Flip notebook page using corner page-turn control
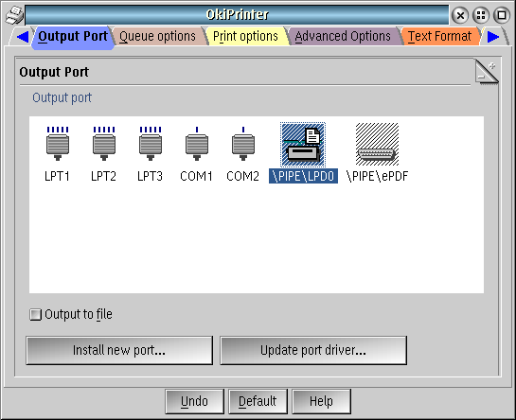Screen dimensions: 516x420 [x=487, y=72]
